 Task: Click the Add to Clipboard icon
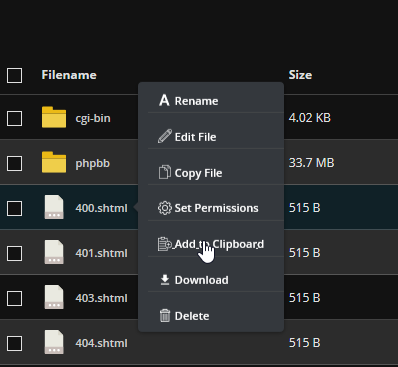tap(165, 244)
